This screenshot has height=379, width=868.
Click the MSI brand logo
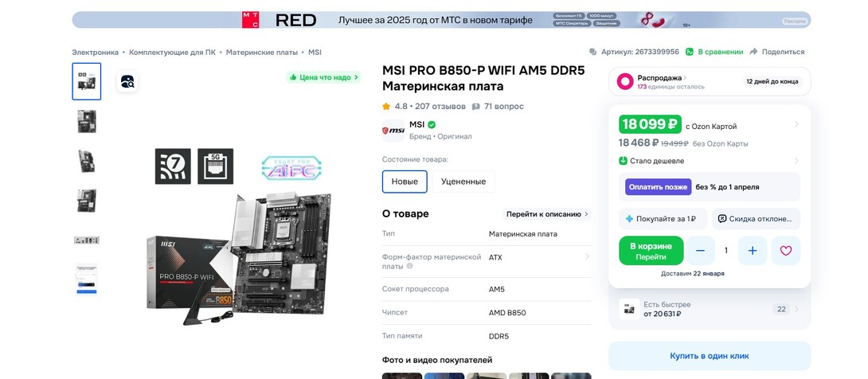[x=393, y=131]
